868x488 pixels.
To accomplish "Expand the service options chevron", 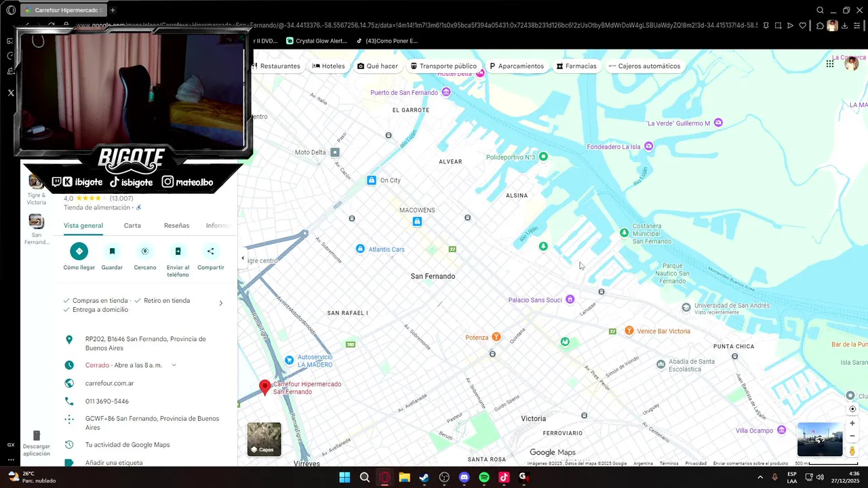I will [x=220, y=304].
